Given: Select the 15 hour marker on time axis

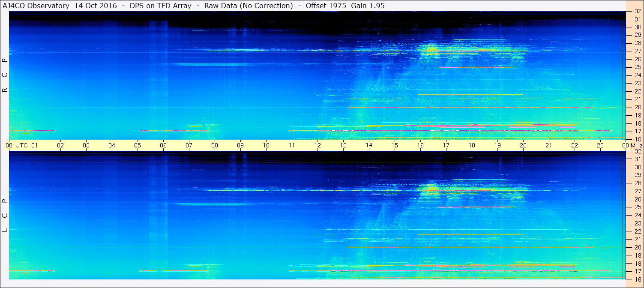Looking at the screenshot, I should pos(395,145).
